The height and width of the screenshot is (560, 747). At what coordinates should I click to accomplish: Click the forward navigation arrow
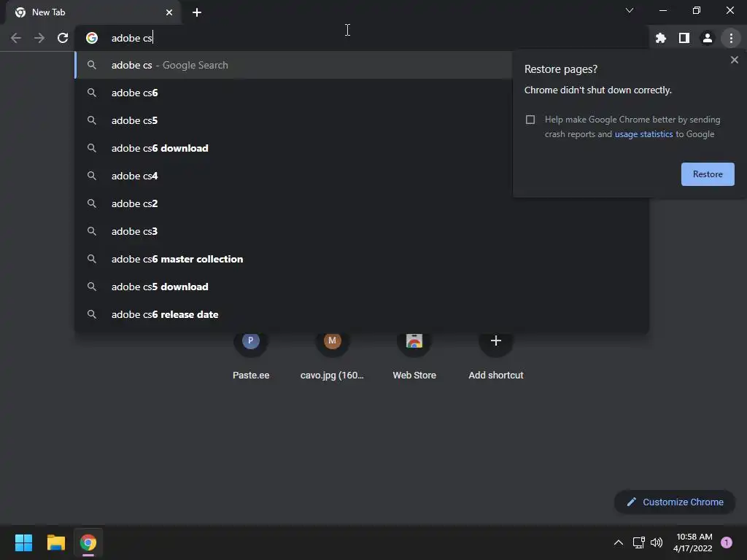(39, 38)
